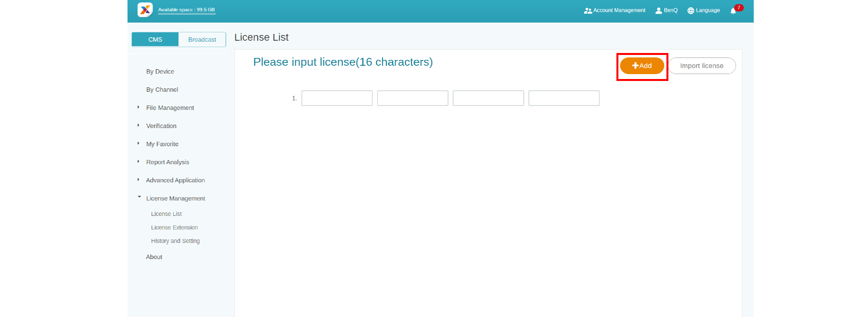Go to By Device view

(160, 72)
